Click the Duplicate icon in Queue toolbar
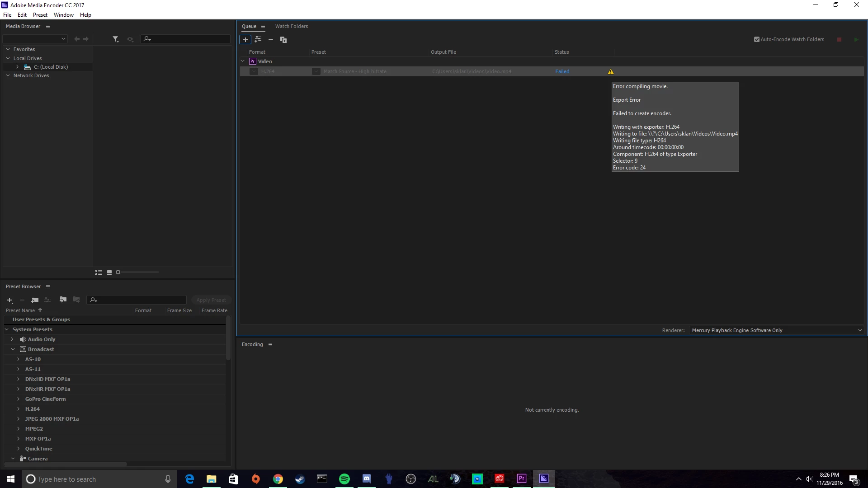The width and height of the screenshot is (868, 488). click(283, 40)
